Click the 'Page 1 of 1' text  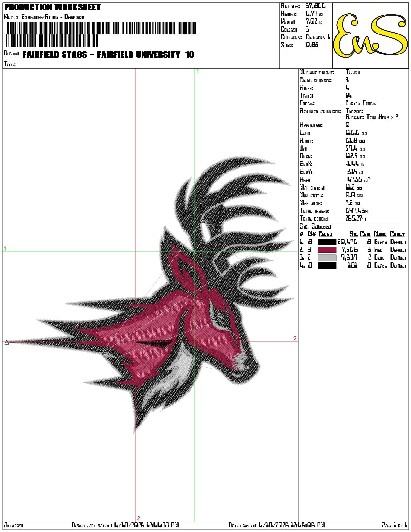[x=394, y=526]
